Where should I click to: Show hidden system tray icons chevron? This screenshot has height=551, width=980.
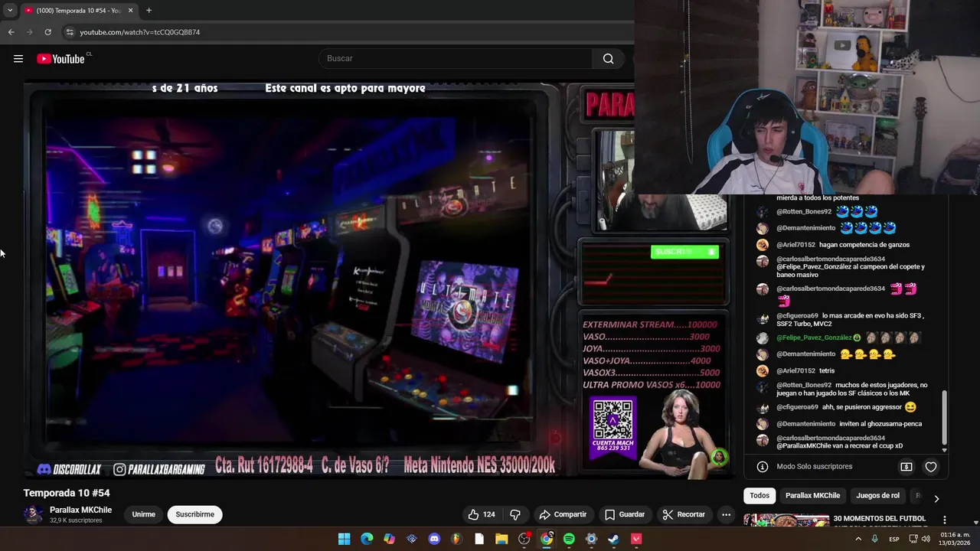point(857,539)
